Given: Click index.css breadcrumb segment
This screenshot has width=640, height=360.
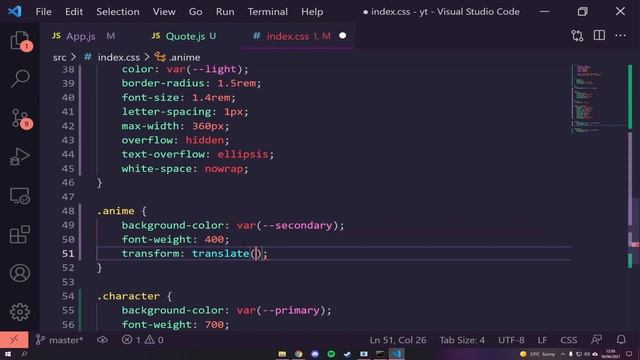Looking at the screenshot, I should tap(118, 57).
